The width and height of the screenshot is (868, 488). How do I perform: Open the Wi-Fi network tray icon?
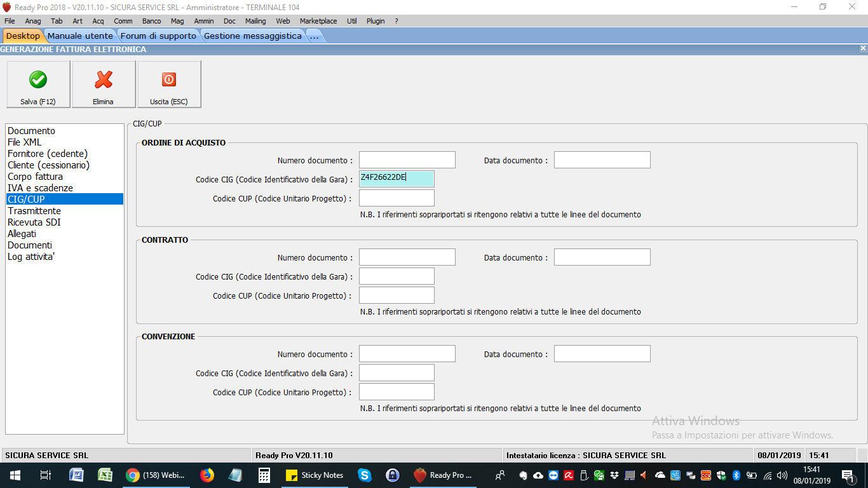(x=768, y=475)
